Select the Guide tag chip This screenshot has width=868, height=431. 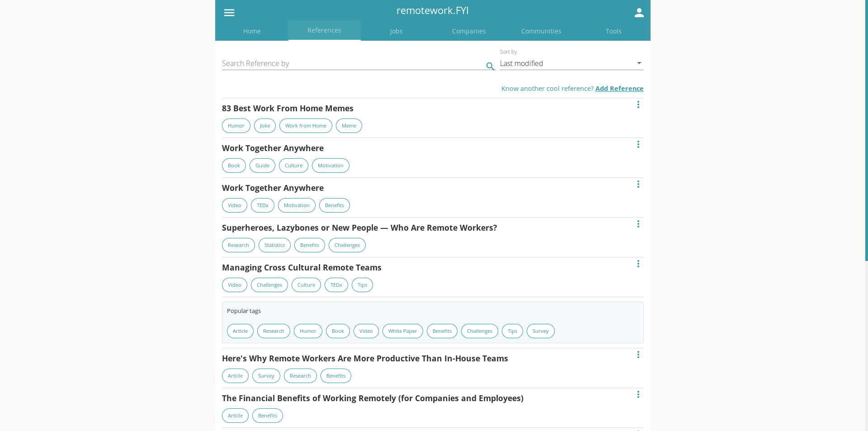[262, 166]
